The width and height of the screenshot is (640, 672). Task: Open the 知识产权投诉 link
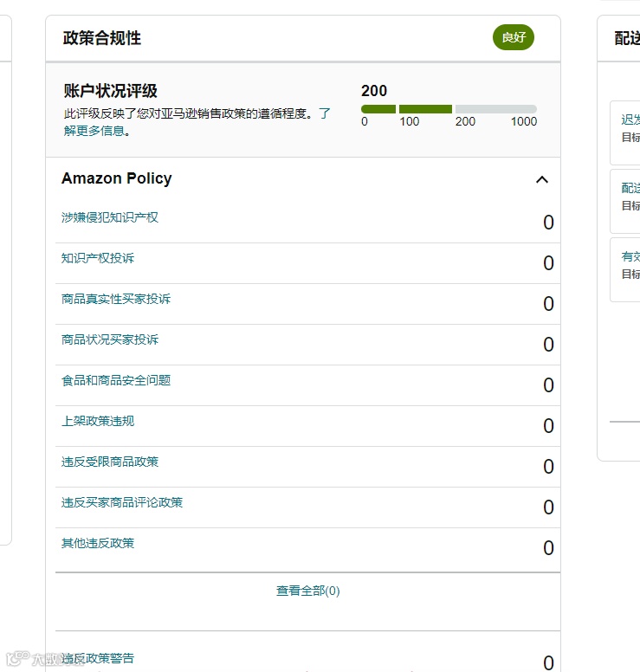coord(98,258)
